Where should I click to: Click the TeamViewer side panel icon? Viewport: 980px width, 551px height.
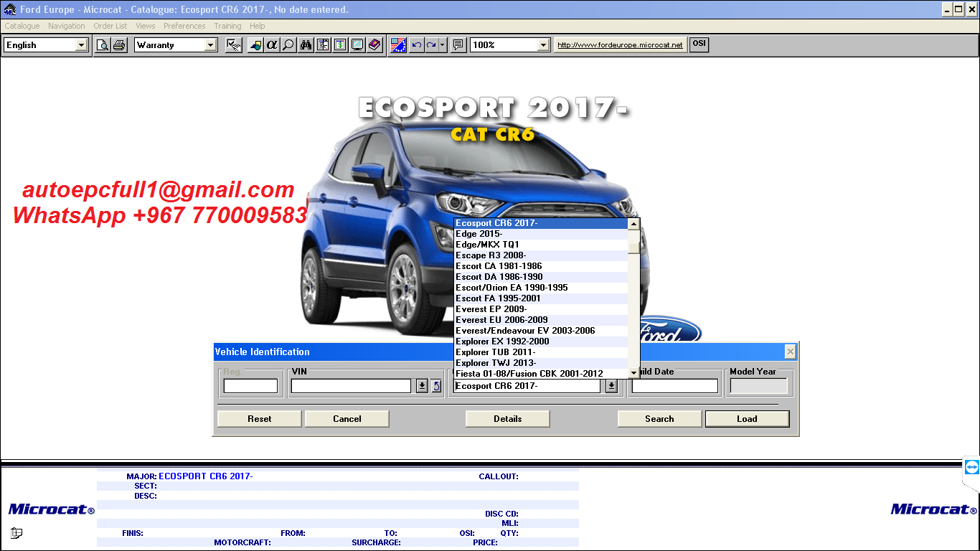pos(971,467)
